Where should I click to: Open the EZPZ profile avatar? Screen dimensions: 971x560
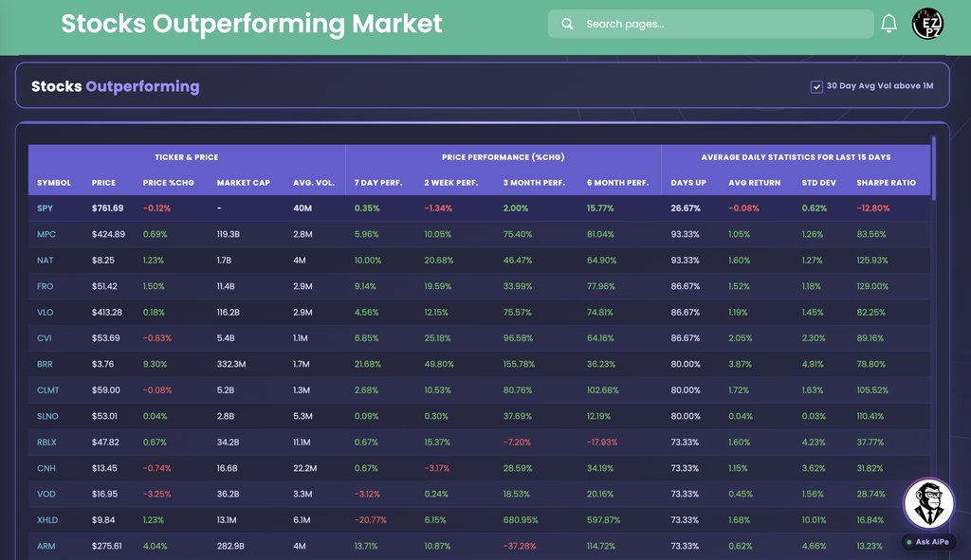(927, 24)
